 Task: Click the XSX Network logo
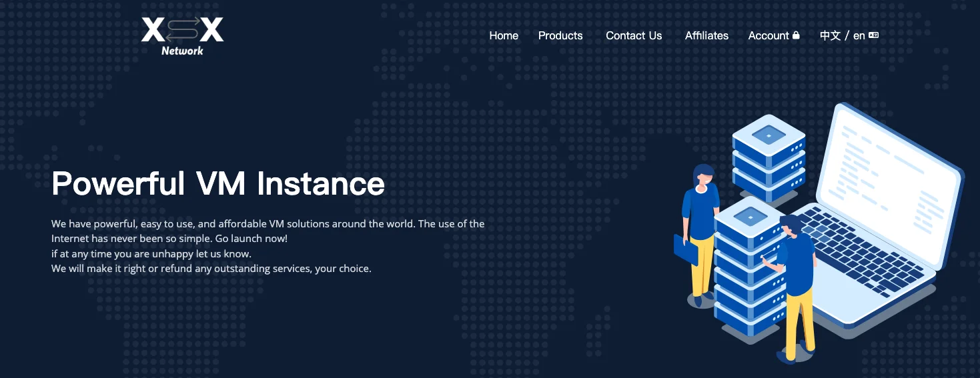coord(182,36)
